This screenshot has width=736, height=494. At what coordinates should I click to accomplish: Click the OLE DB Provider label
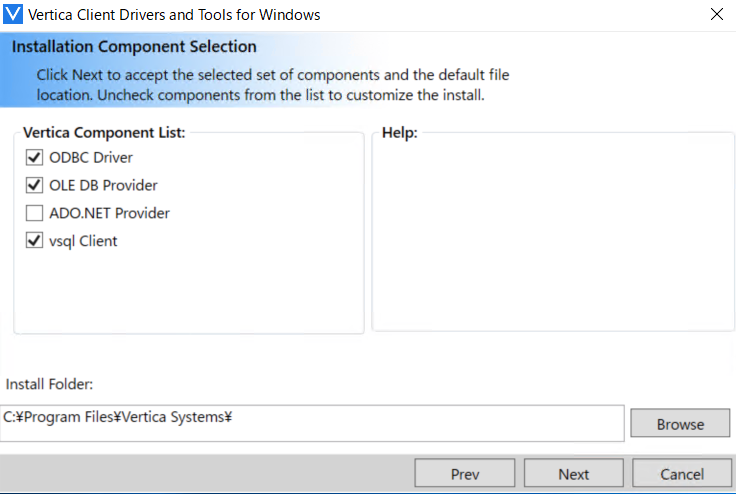[x=103, y=185]
